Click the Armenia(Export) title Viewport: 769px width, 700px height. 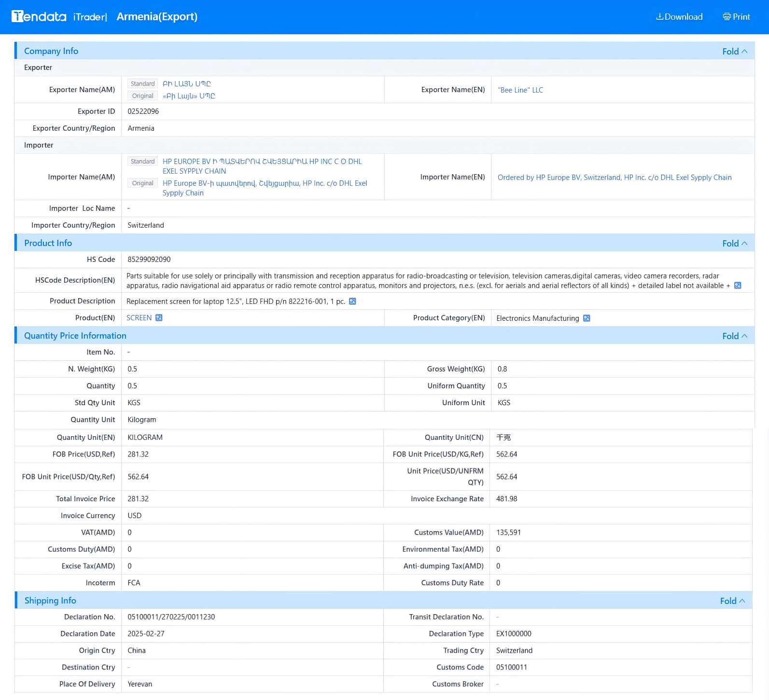tap(157, 16)
